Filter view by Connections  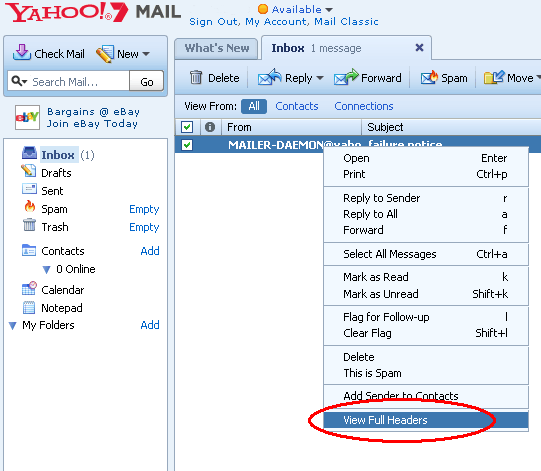364,106
